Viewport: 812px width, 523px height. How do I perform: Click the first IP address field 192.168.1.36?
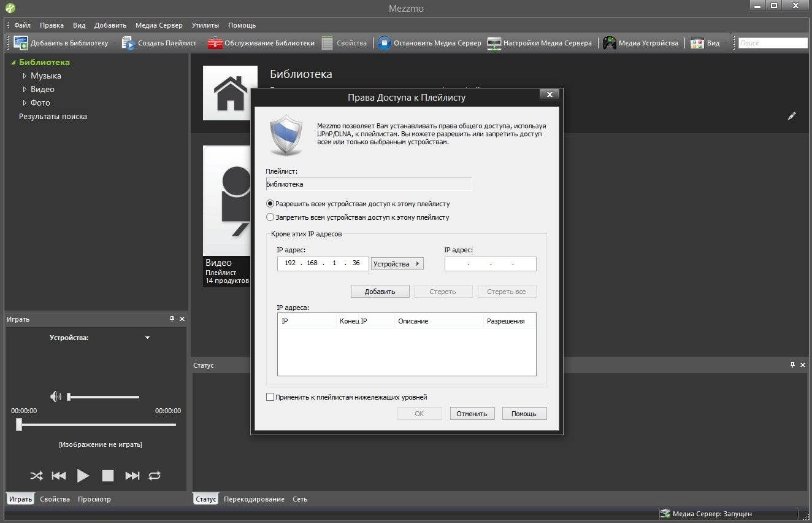tap(323, 263)
